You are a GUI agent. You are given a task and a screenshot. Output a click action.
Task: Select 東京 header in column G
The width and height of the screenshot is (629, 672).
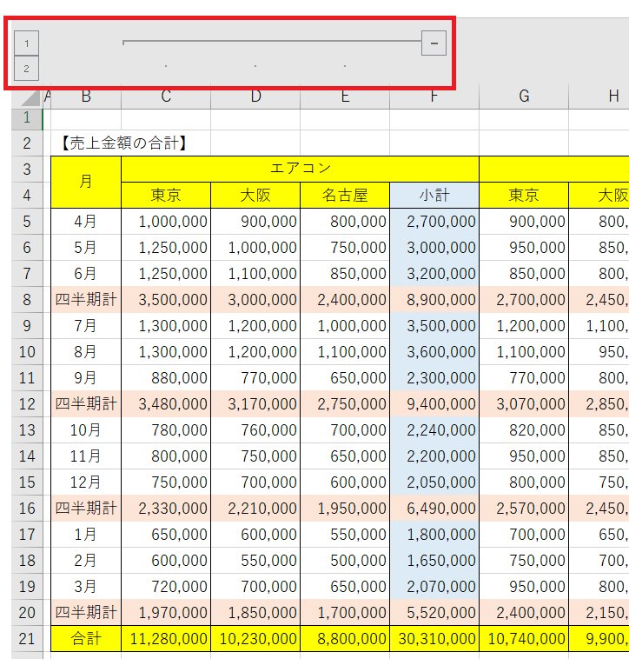[x=524, y=196]
